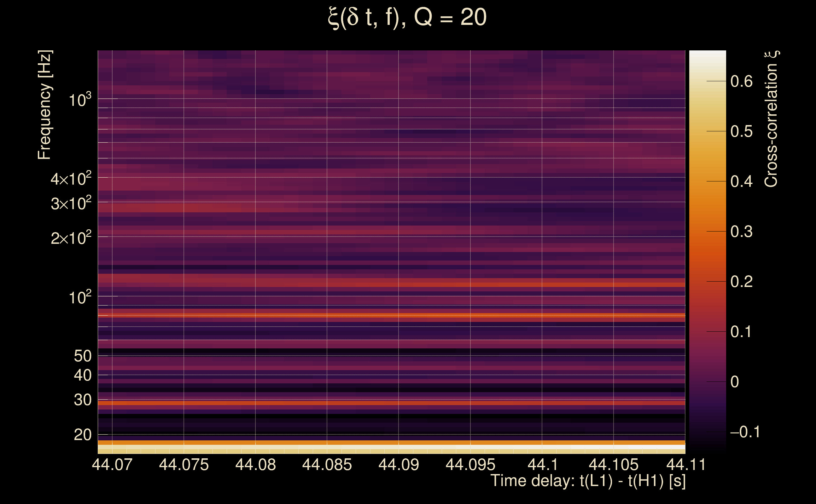Click the plot title ξ(δ t, f), Q = 20
The width and height of the screenshot is (816, 504).
click(407, 17)
